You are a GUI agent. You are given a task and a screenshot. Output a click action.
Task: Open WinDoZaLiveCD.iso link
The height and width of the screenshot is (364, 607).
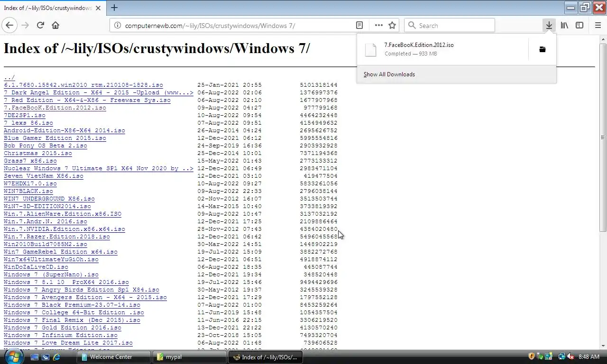pos(36,267)
